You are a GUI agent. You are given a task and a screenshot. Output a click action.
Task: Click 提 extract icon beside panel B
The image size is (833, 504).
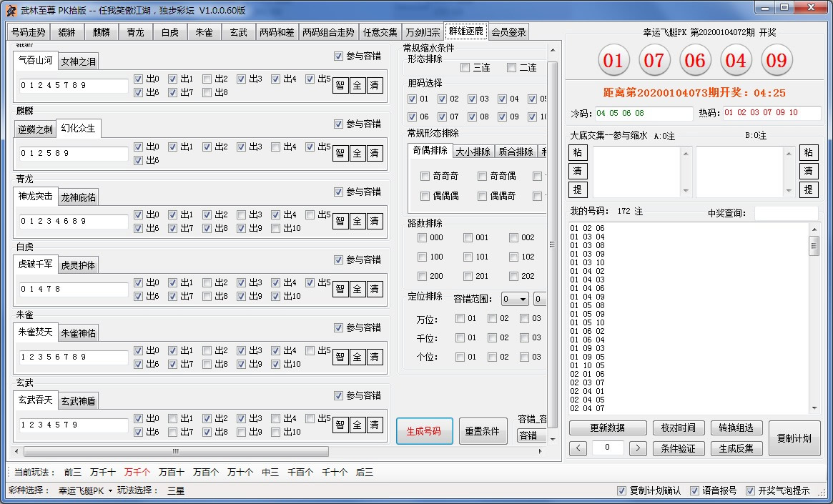pyautogui.click(x=809, y=190)
